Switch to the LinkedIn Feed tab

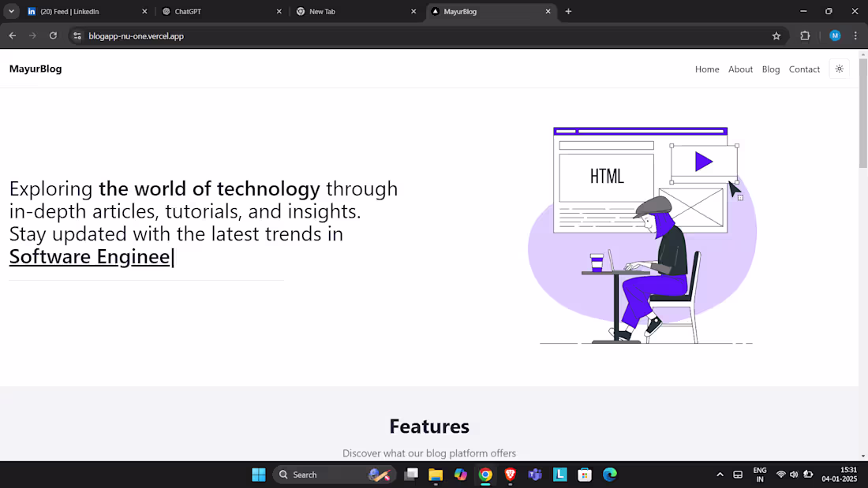coord(79,11)
